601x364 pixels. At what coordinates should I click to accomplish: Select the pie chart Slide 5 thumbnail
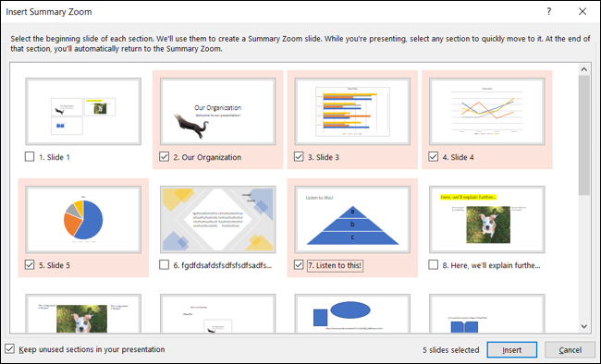83,220
